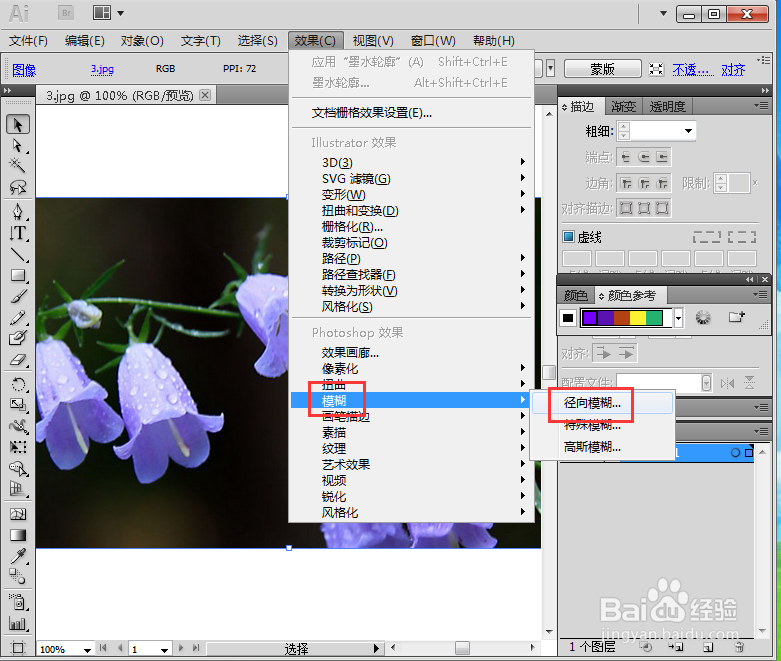The width and height of the screenshot is (781, 661).
Task: Toggle layer target circle in Layers panel
Action: coord(735,453)
